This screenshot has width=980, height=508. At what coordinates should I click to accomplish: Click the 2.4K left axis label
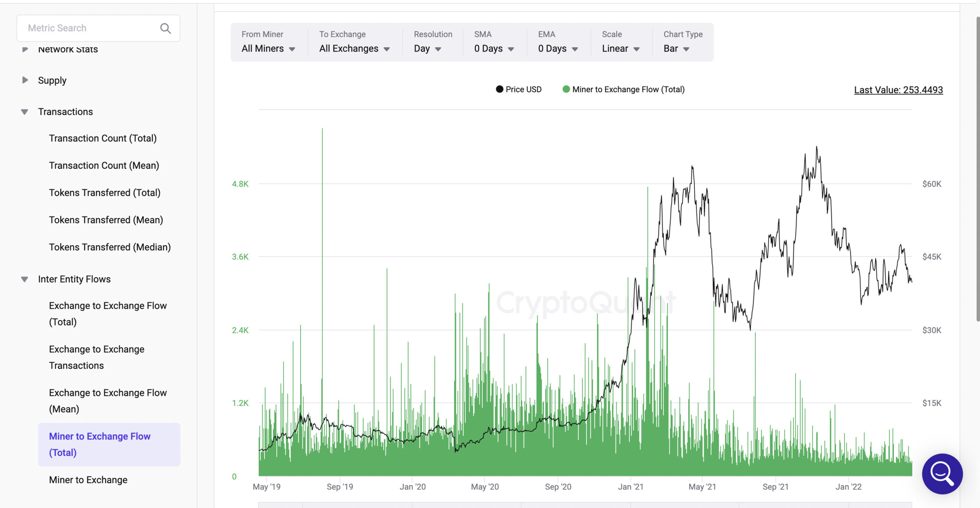pos(240,330)
